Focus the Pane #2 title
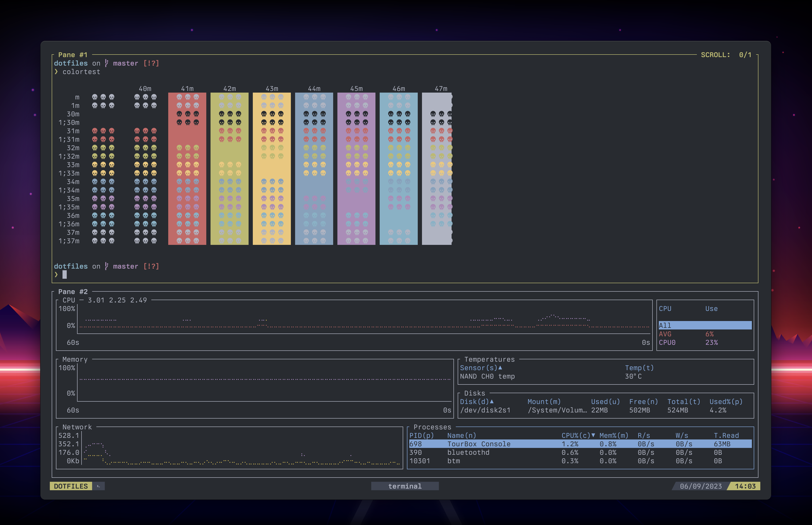This screenshot has width=812, height=525. [73, 291]
